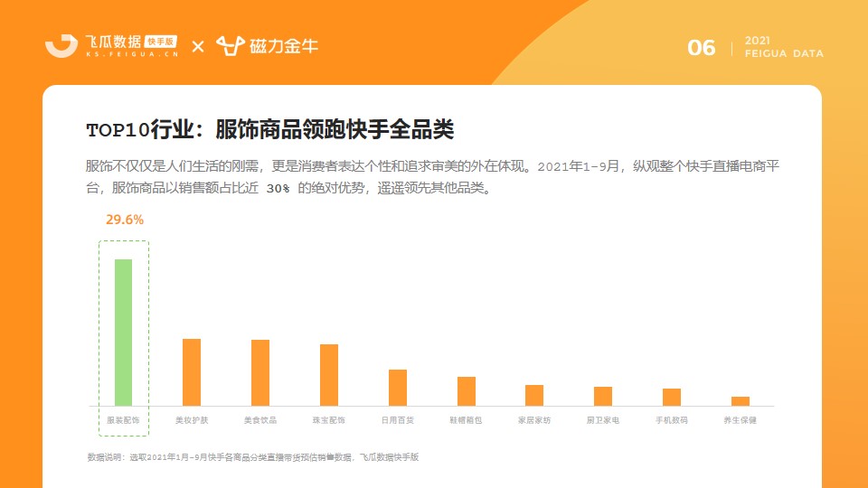This screenshot has height=488, width=868.
Task: Select the 美妆护肤 bar
Action: [192, 372]
